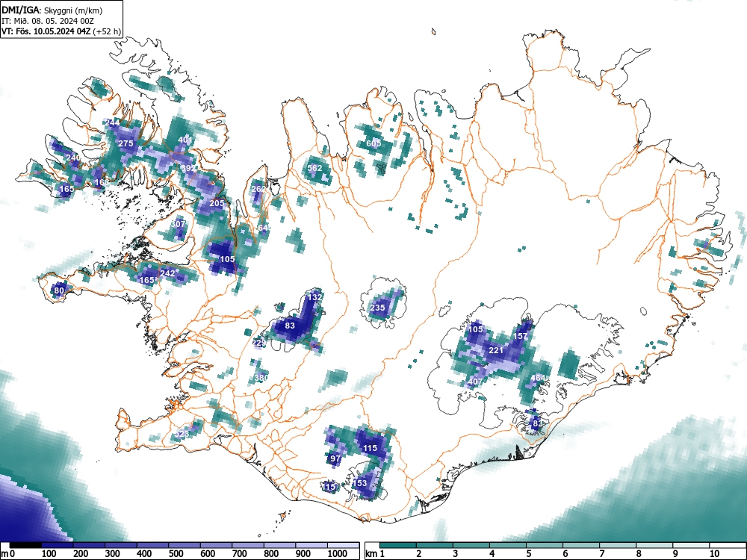Click the visibility value 392 on the map
Screen dimensions: 747x560
click(x=188, y=168)
